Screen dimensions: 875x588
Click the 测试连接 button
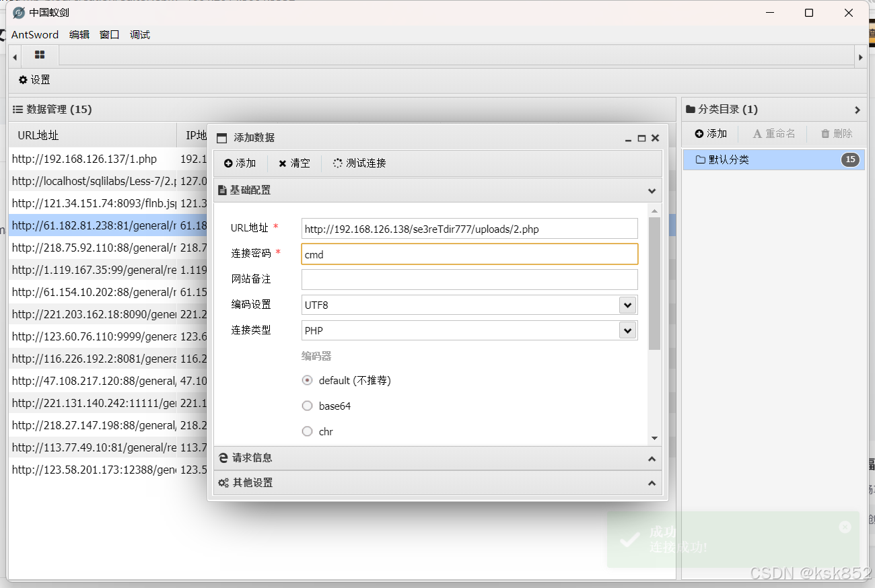tap(359, 163)
